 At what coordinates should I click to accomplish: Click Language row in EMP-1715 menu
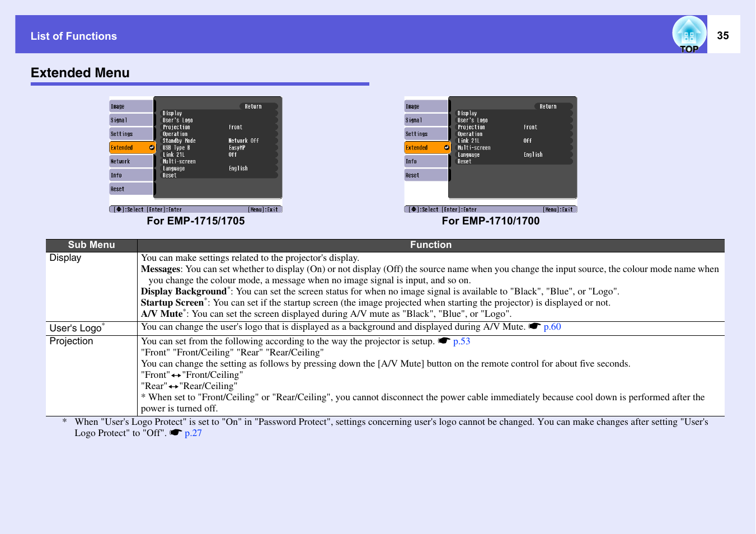[218, 168]
